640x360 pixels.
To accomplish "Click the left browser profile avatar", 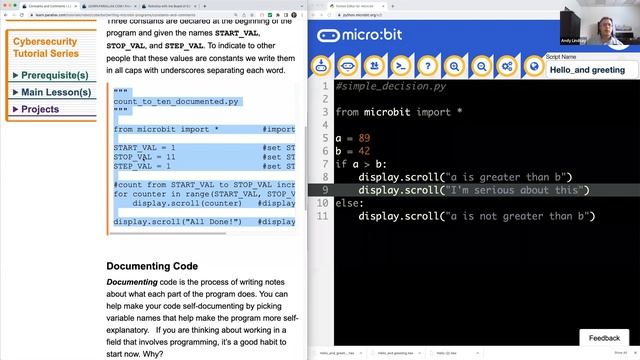I will pos(294,15).
